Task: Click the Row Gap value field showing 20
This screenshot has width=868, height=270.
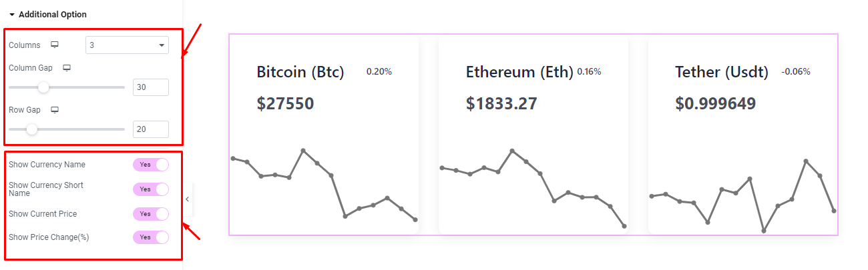Action: pos(150,129)
